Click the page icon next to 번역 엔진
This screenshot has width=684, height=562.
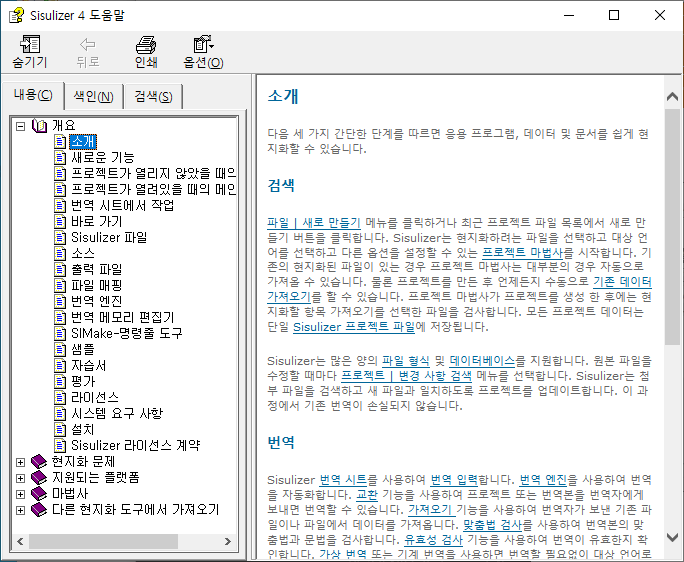60,302
